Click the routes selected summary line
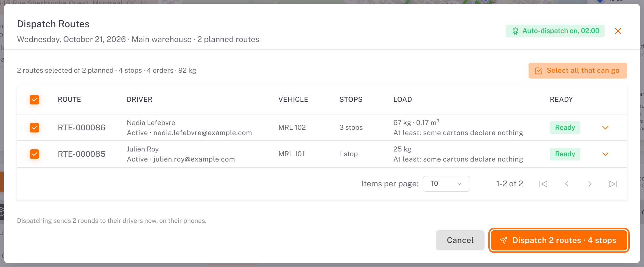The width and height of the screenshot is (644, 267). pyautogui.click(x=106, y=71)
